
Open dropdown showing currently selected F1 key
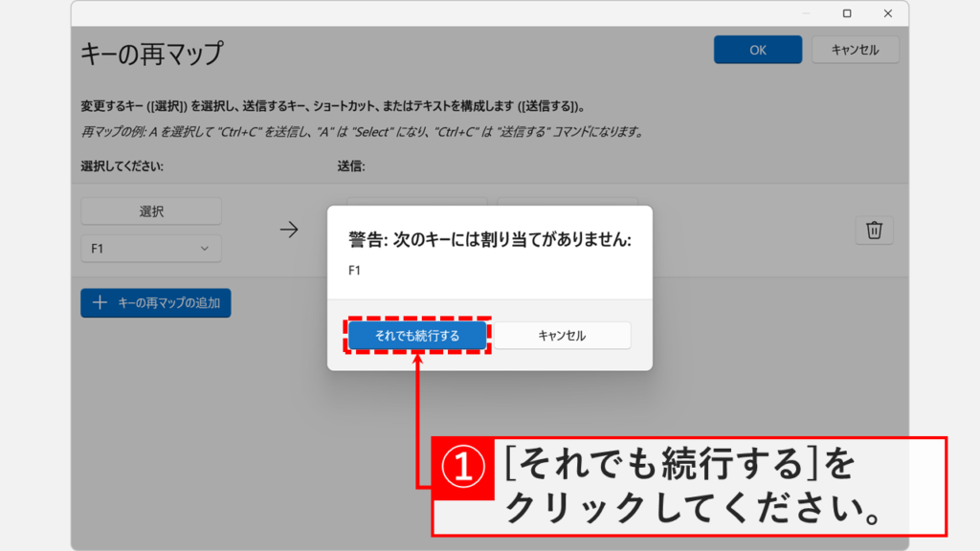pyautogui.click(x=150, y=247)
